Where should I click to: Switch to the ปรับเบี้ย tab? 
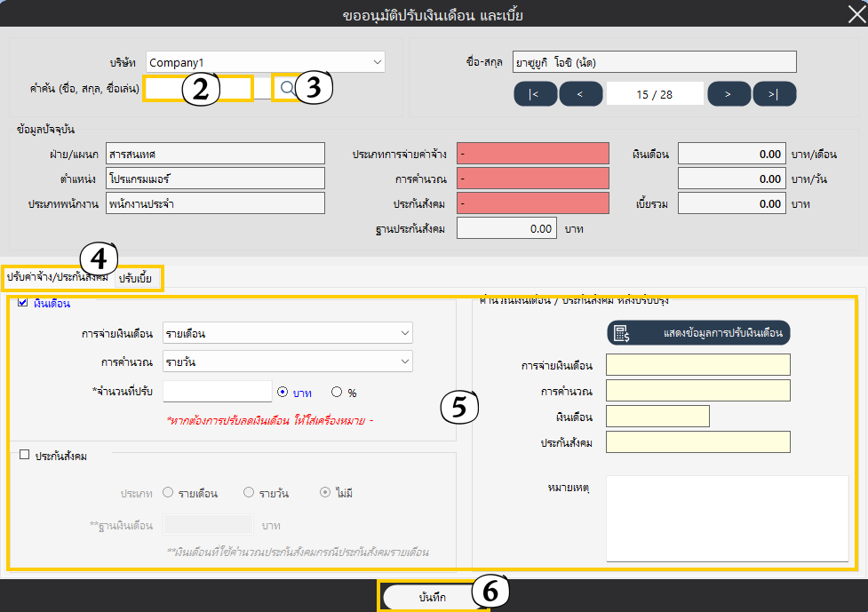pyautogui.click(x=139, y=278)
